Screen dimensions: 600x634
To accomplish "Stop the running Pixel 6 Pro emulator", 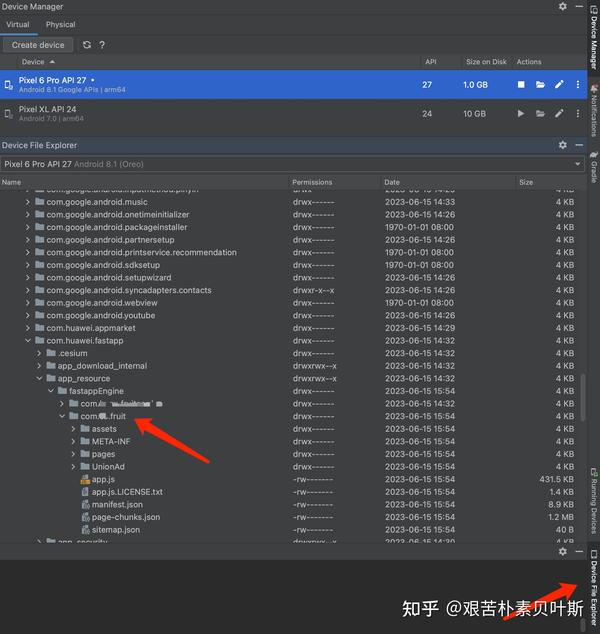I will coord(521,85).
